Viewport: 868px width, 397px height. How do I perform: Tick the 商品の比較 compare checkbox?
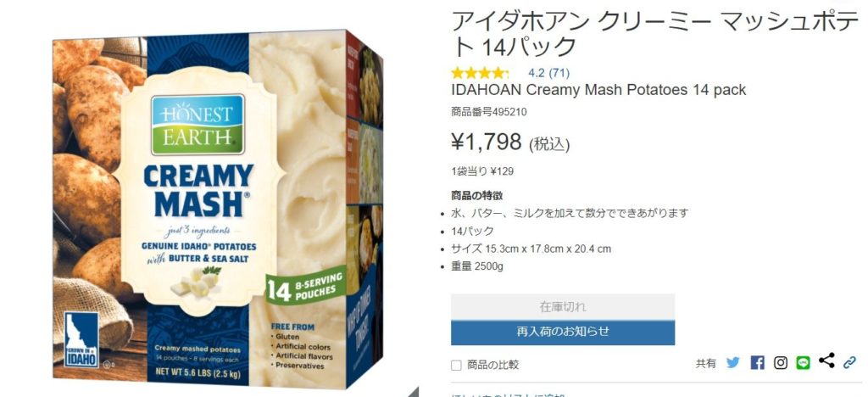tap(456, 365)
